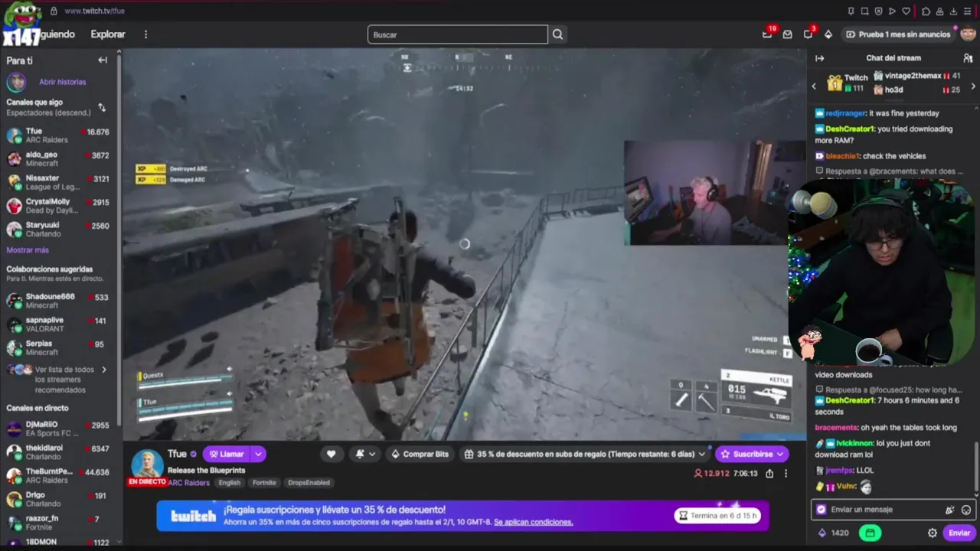The width and height of the screenshot is (980, 551).
Task: Open the three-dot more menu beside Explorar
Action: point(145,34)
